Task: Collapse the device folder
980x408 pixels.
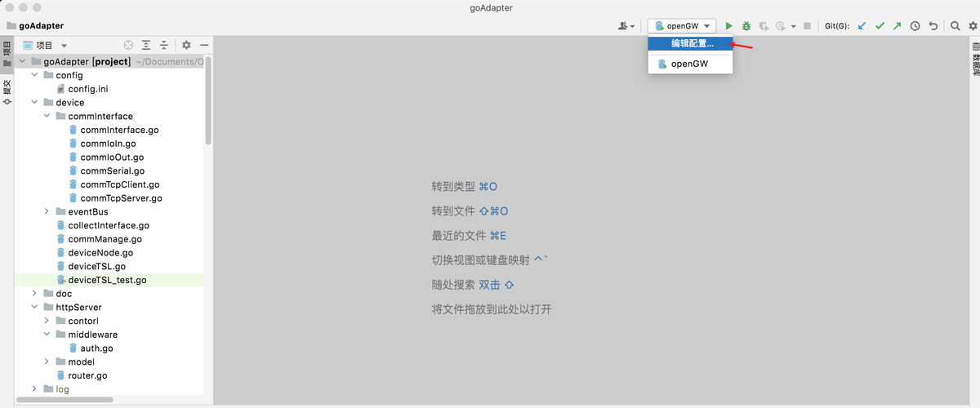Action: [34, 103]
